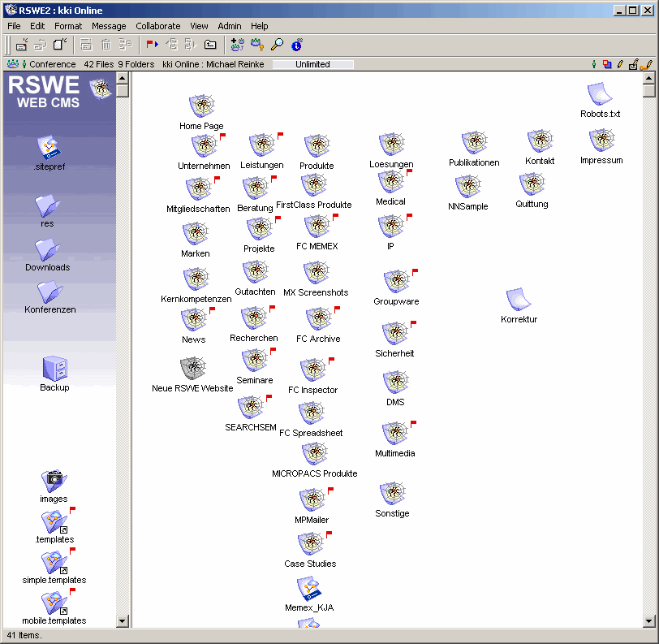Click the 'Medical' label
This screenshot has width=659, height=644.
pyautogui.click(x=390, y=201)
